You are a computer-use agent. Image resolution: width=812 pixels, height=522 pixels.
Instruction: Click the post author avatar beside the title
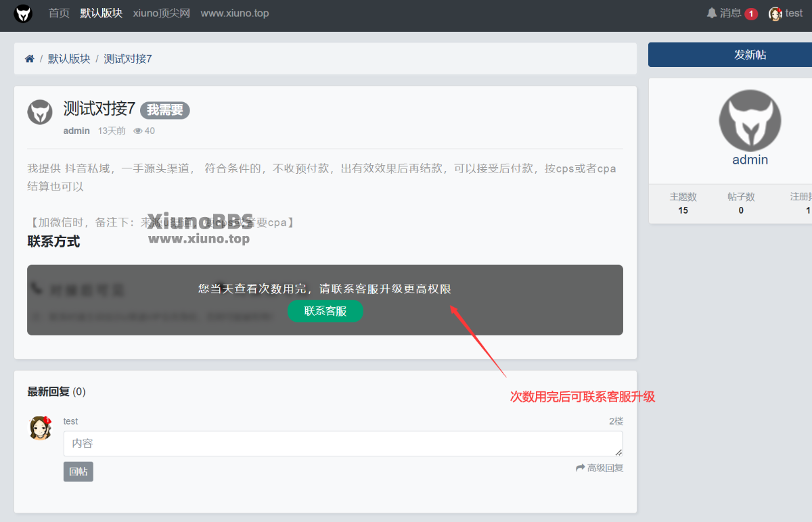(x=40, y=112)
